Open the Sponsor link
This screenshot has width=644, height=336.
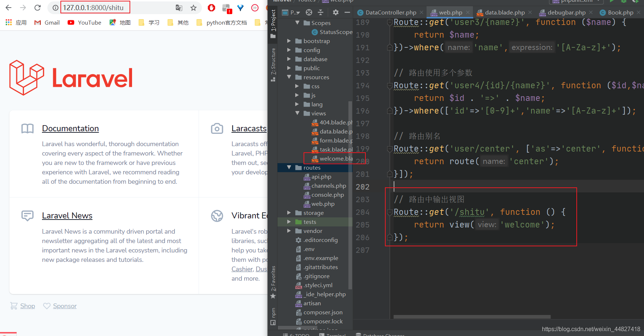(65, 306)
